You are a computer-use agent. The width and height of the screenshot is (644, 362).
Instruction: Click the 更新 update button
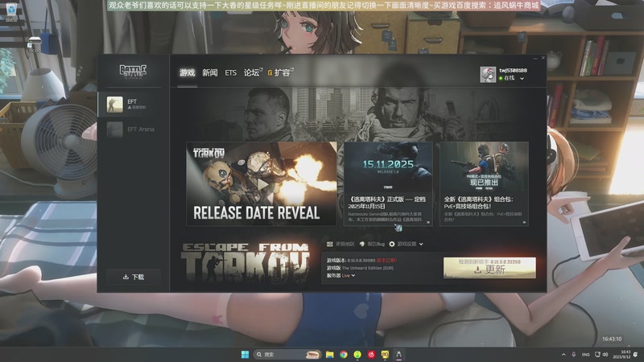click(x=489, y=268)
